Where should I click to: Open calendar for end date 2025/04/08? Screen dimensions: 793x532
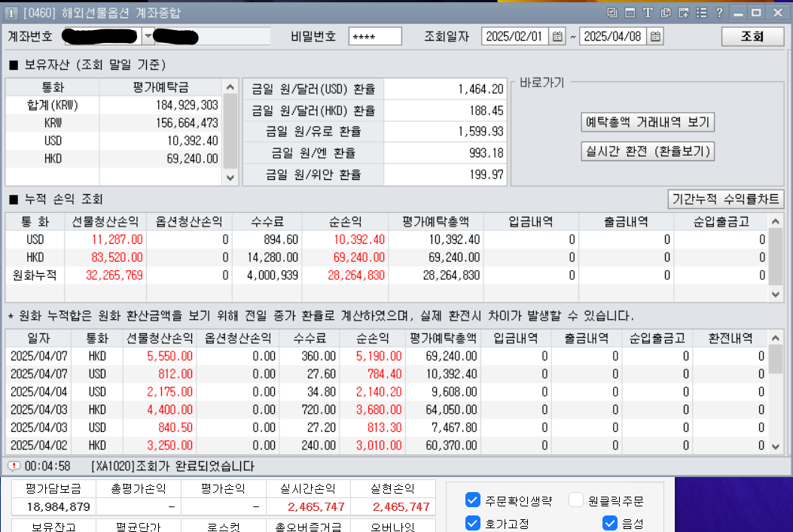point(655,36)
